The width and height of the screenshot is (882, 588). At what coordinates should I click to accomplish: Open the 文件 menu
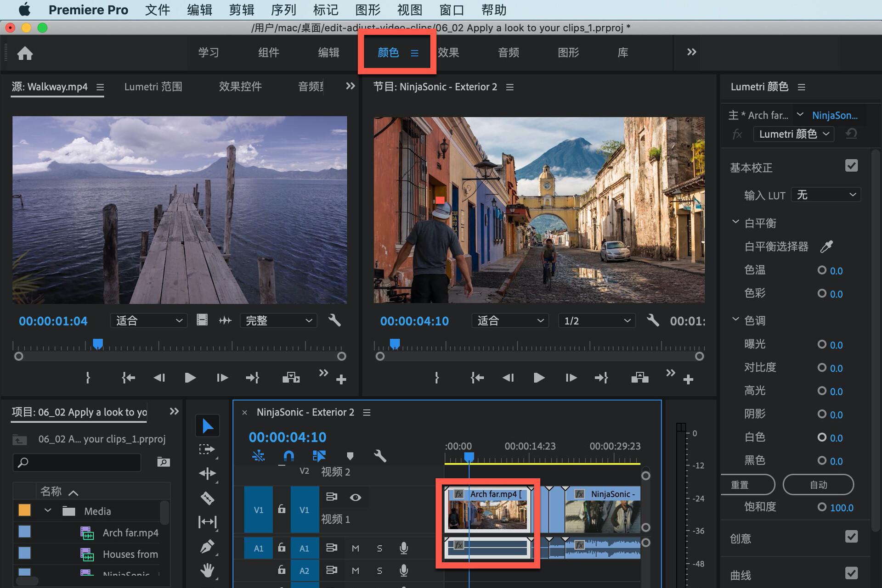[158, 10]
